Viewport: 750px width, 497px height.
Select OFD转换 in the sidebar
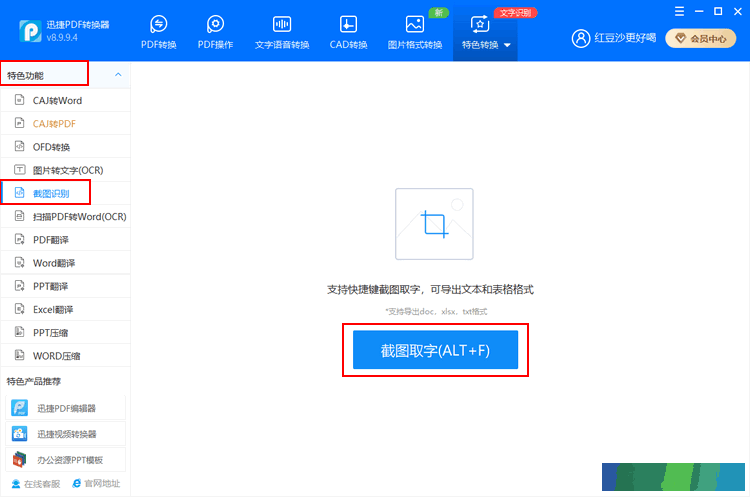pos(66,147)
